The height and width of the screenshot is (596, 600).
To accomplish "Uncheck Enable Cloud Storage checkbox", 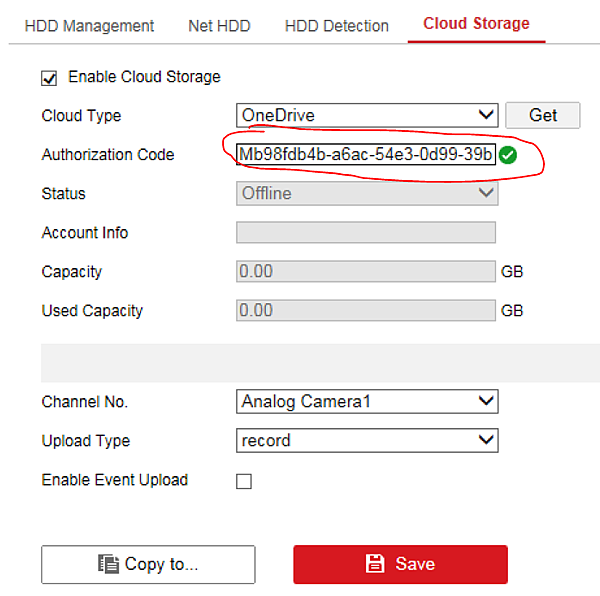I will pos(49,78).
